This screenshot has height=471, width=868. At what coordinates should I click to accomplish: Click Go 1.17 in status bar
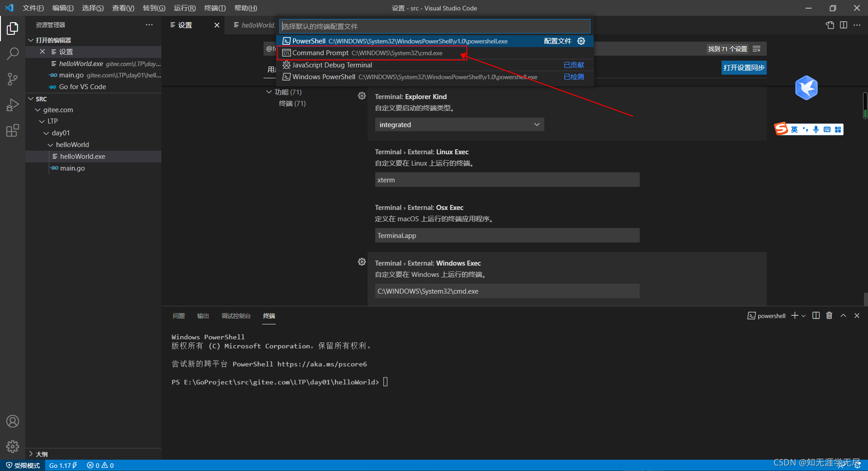pos(63,465)
